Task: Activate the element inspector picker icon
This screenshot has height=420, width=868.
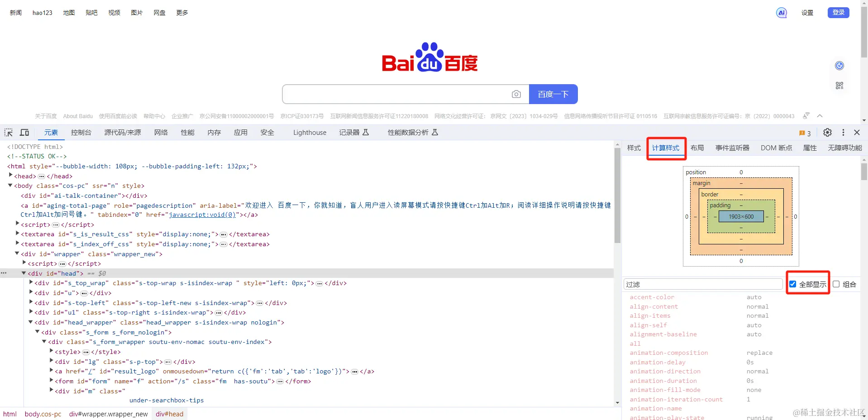Action: click(x=9, y=133)
